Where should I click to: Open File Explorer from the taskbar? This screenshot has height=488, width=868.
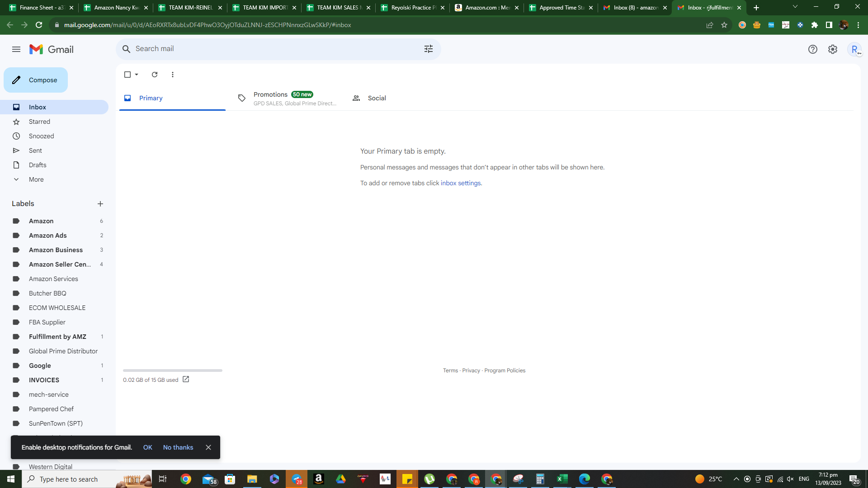pyautogui.click(x=252, y=479)
